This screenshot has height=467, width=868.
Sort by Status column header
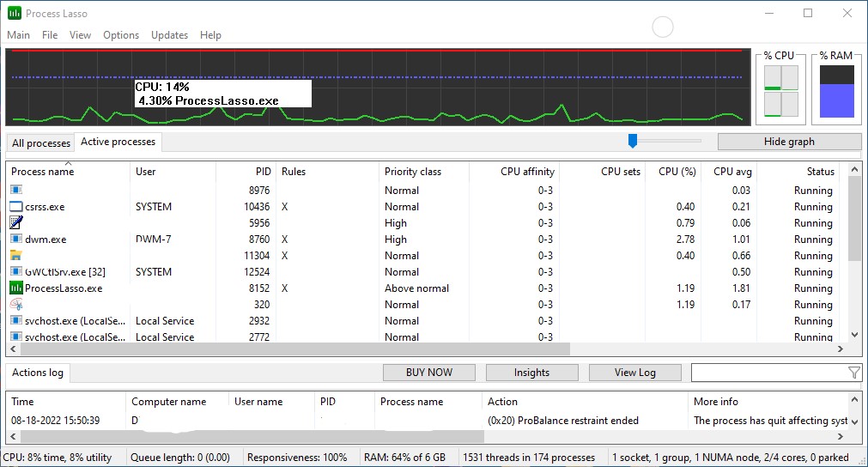pyautogui.click(x=798, y=172)
